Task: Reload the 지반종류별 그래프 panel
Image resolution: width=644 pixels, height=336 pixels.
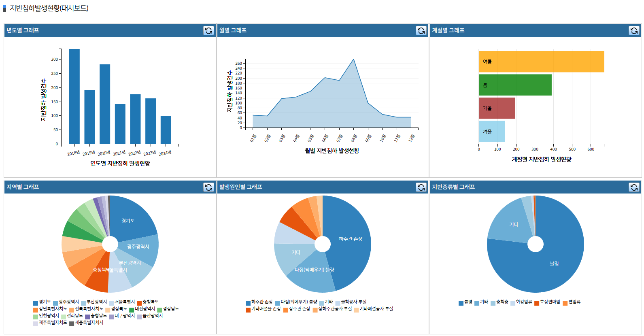Action: click(634, 187)
